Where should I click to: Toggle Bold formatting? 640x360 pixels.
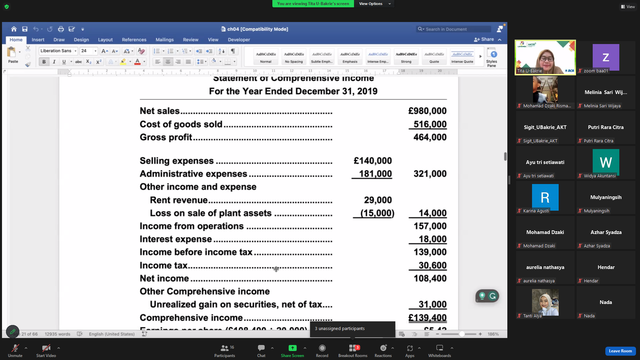coord(44,62)
